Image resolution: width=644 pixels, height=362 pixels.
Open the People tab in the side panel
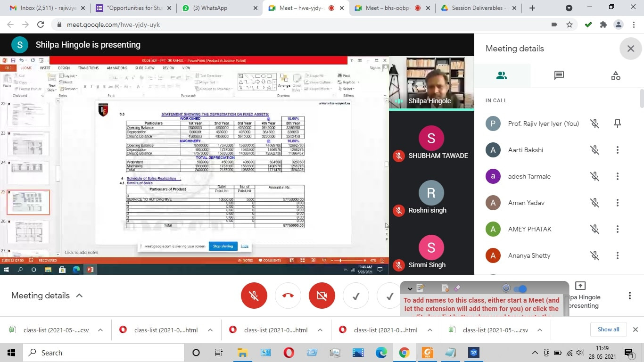pyautogui.click(x=502, y=75)
